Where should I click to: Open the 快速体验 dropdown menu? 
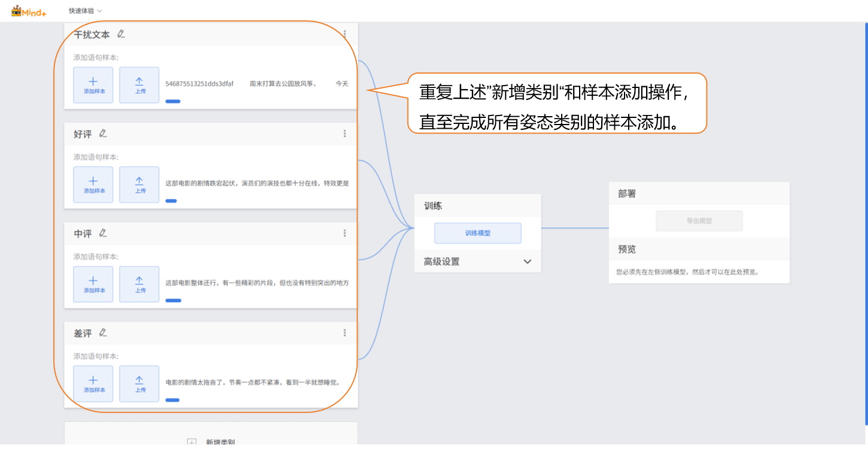point(85,11)
